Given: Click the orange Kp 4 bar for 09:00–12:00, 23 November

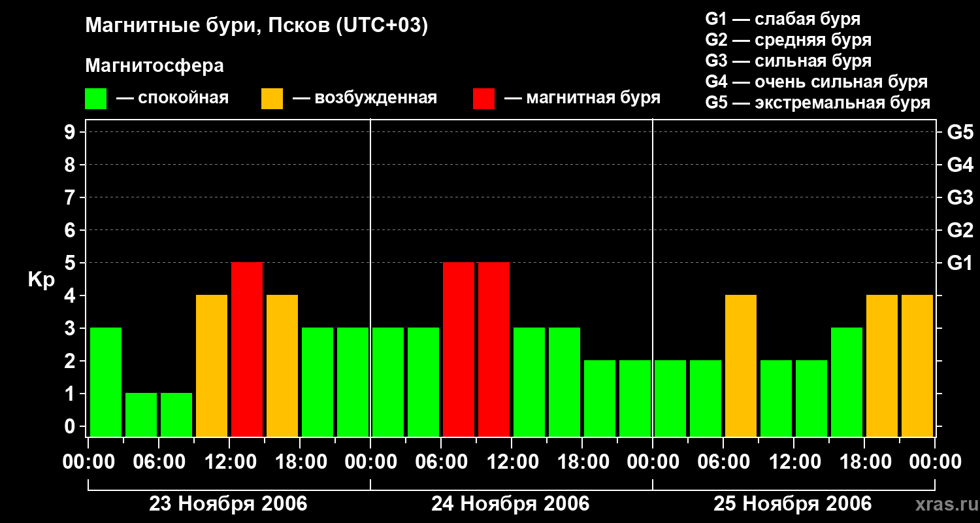Looking at the screenshot, I should coord(212,365).
